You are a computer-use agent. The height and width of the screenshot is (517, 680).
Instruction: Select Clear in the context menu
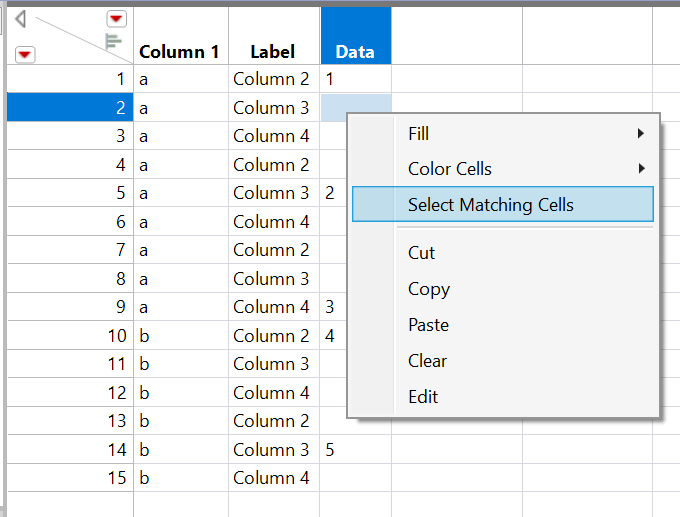427,361
